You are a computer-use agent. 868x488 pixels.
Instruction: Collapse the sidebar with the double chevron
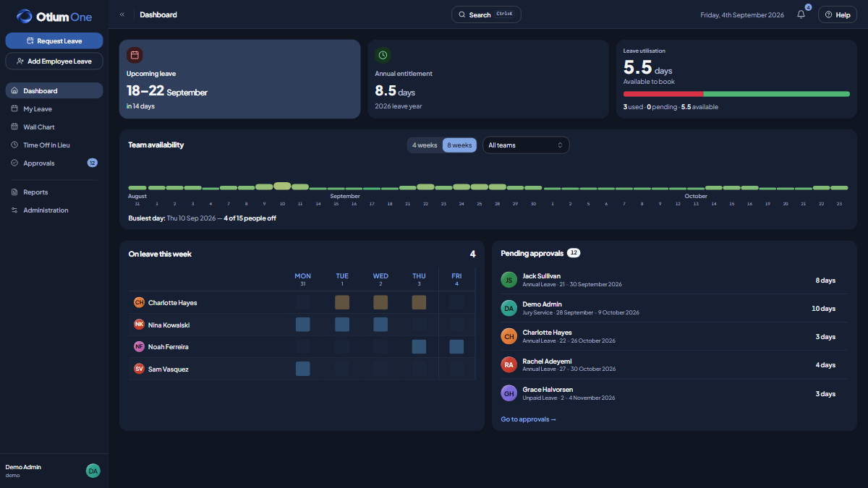tap(122, 14)
